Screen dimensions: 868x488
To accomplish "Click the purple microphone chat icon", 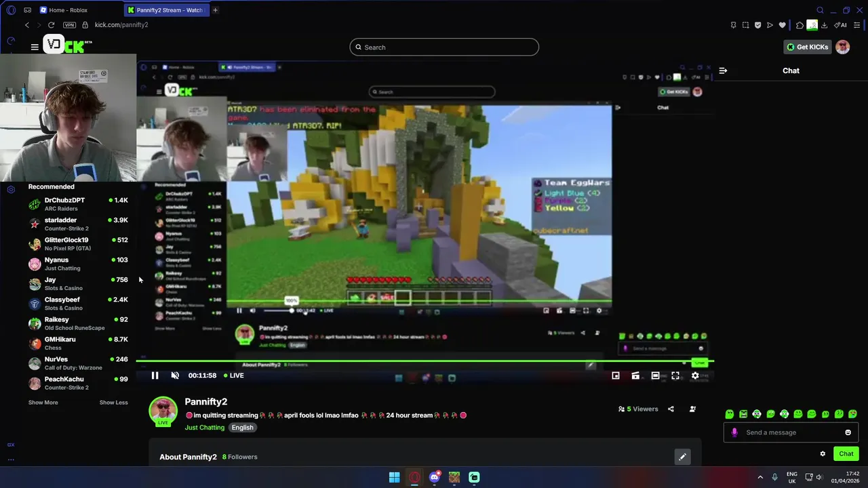I will 734,432.
